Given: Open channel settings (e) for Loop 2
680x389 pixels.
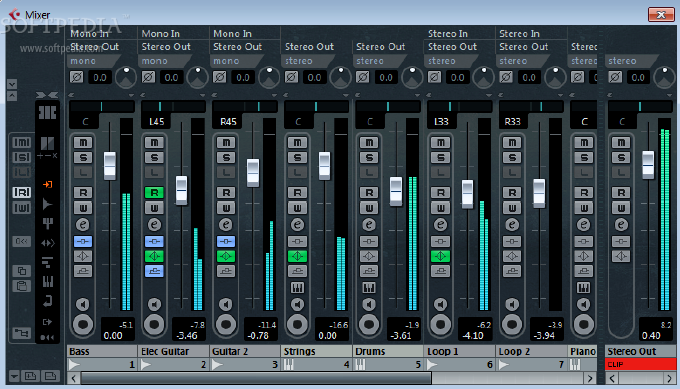Looking at the screenshot, I should 512,225.
